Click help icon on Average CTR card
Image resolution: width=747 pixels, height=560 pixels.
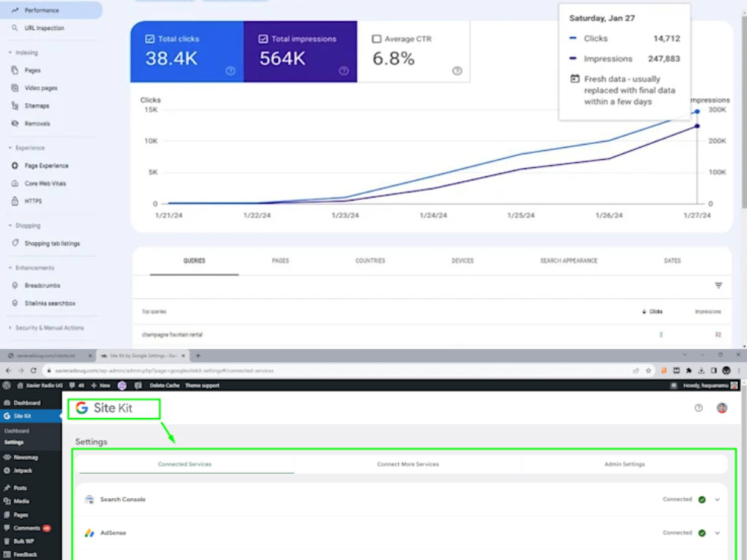point(457,71)
